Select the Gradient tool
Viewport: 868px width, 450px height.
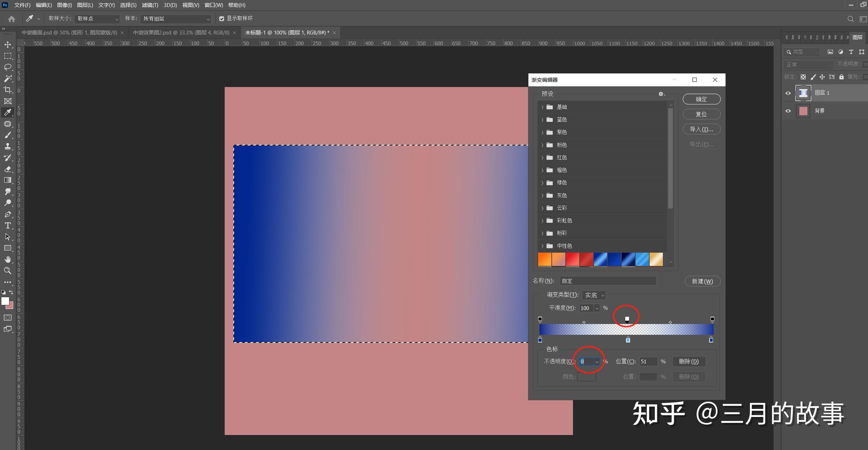[8, 180]
